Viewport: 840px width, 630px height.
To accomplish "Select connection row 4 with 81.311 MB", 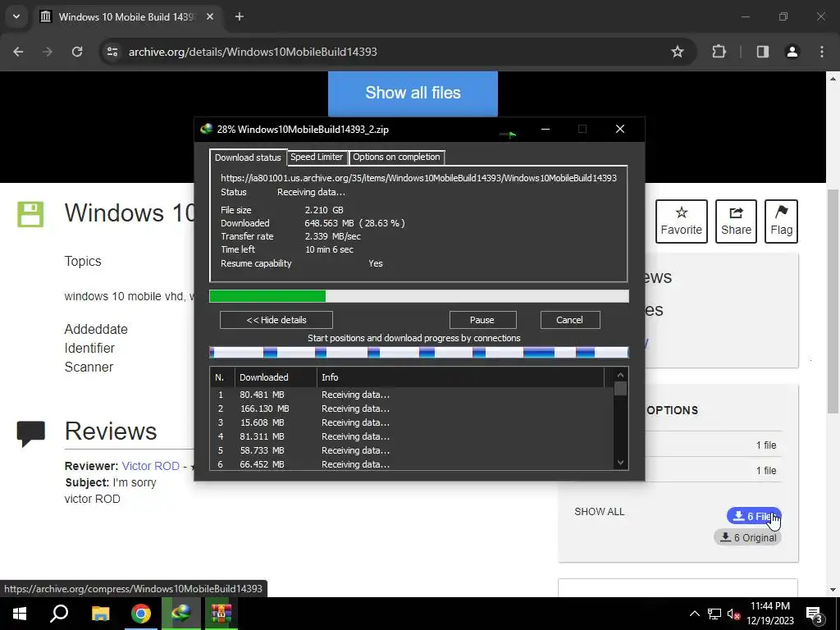I will click(412, 436).
